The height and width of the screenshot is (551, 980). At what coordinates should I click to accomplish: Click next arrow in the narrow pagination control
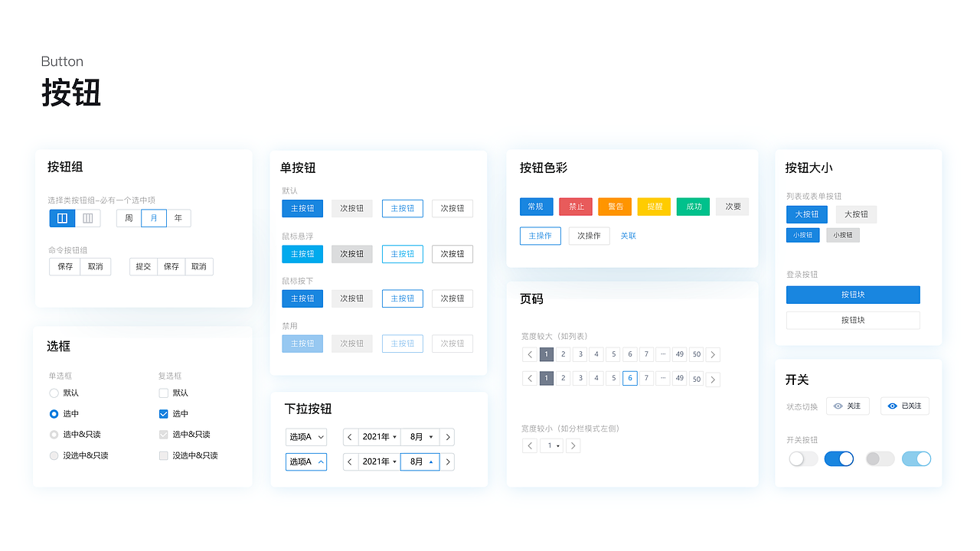[573, 445]
